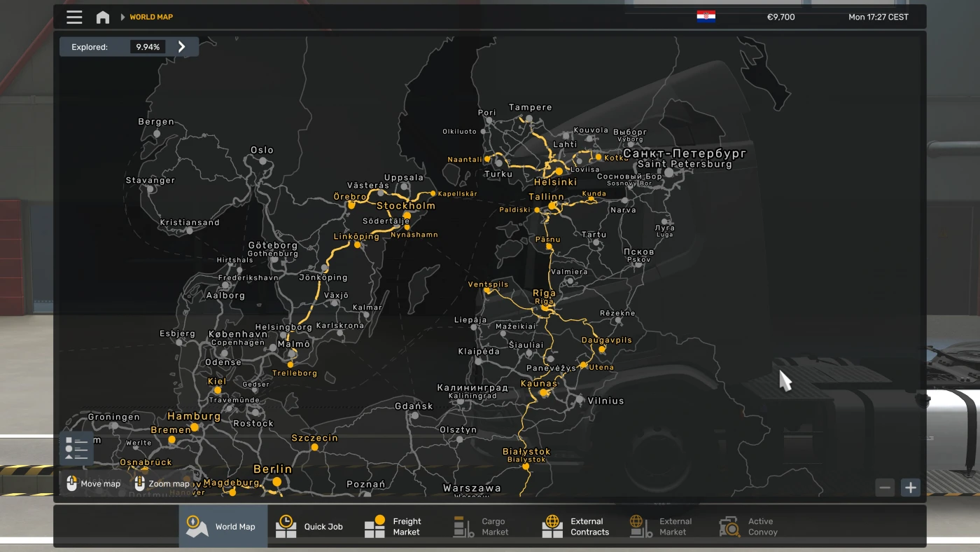
Task: Expand the Explored percentage panel arrow
Action: tap(182, 47)
